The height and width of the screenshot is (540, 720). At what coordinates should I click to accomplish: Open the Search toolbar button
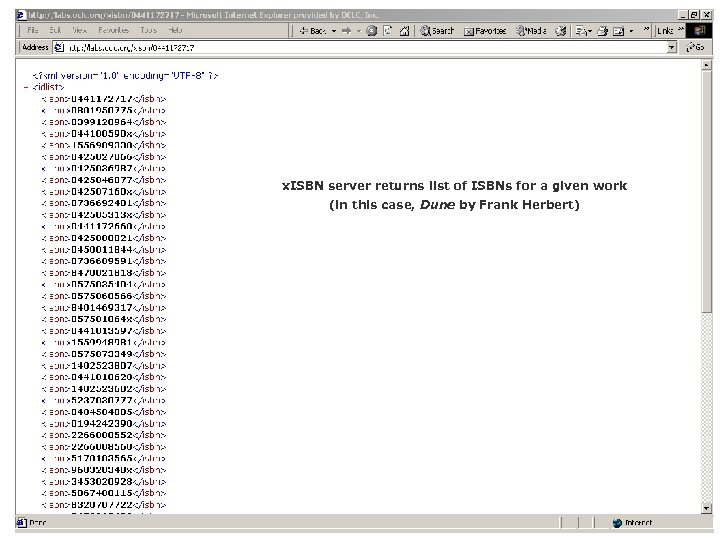pyautogui.click(x=437, y=31)
